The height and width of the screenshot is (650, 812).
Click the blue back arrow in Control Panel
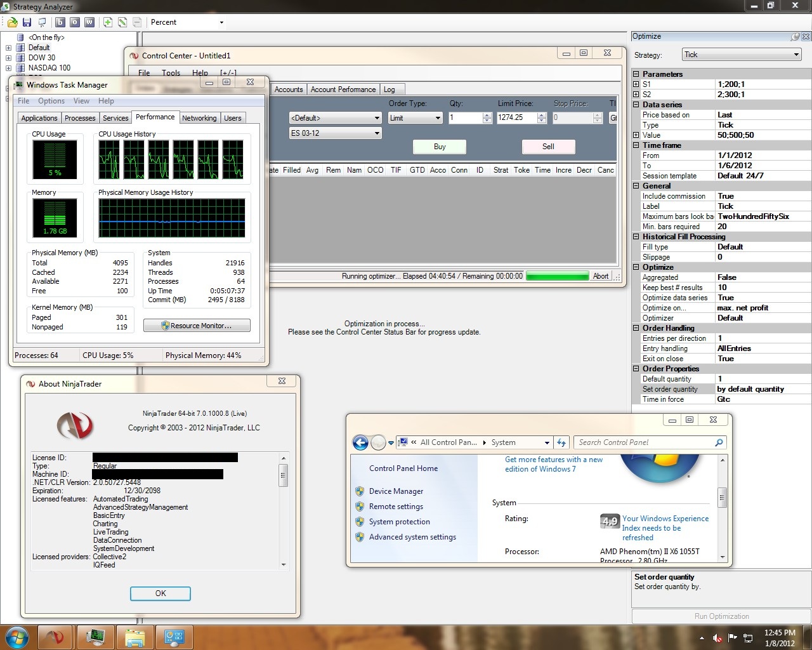coord(360,442)
